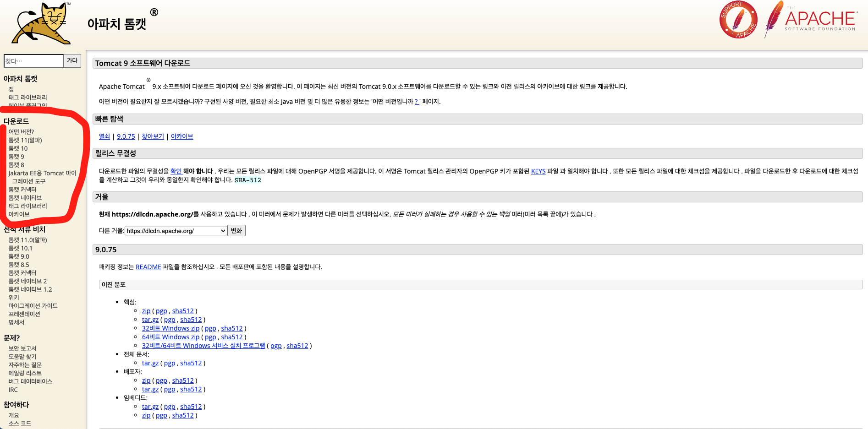Open 도움말 찾기 sidebar link
The height and width of the screenshot is (429, 868).
click(x=22, y=357)
